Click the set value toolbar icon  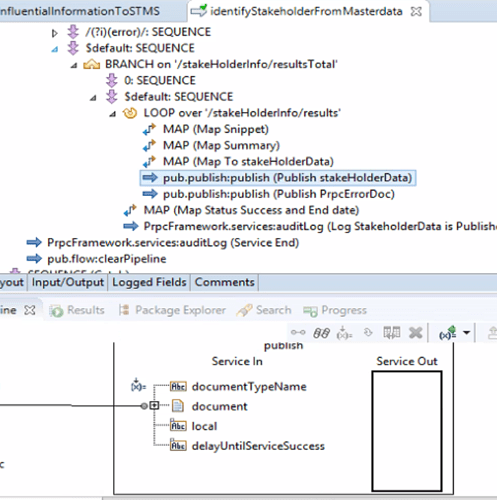344,333
